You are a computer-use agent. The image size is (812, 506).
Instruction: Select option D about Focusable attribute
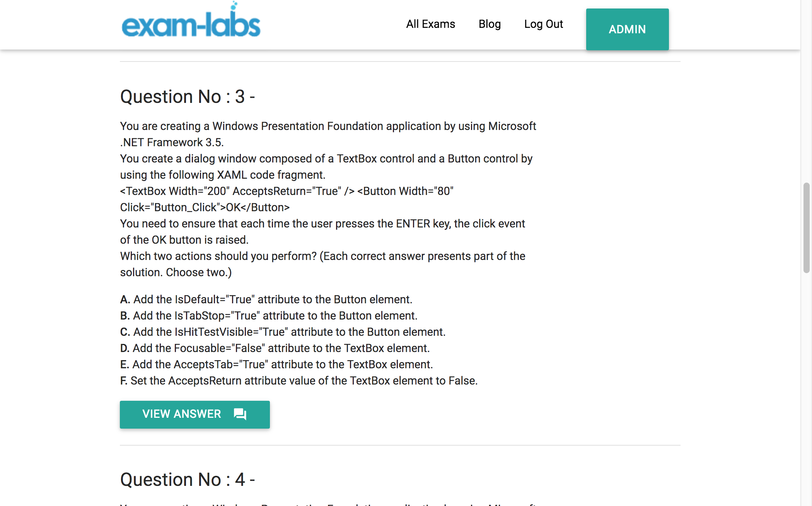tap(275, 348)
